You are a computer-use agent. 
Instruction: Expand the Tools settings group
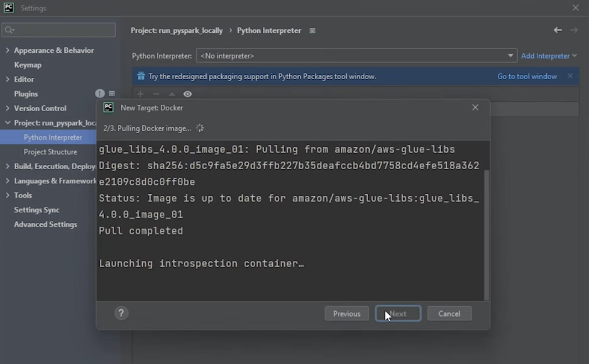pos(7,195)
